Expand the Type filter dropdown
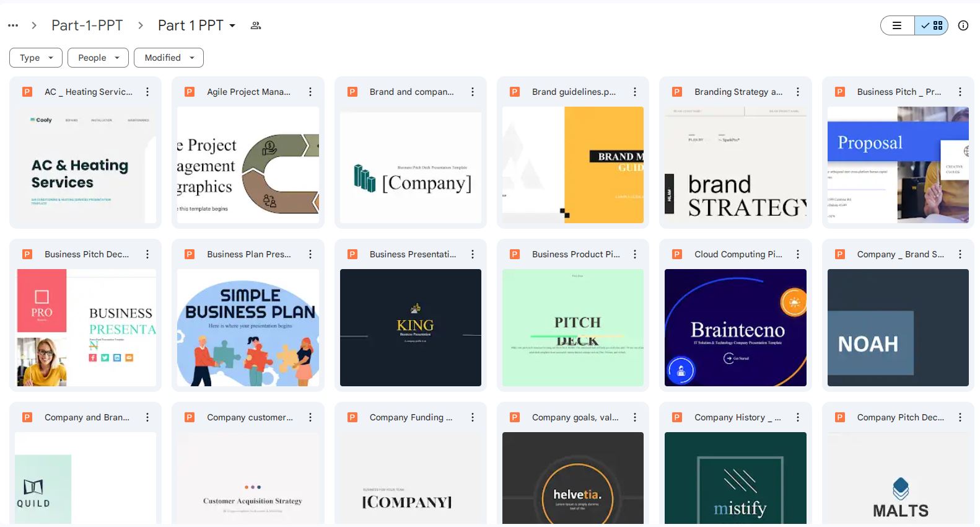This screenshot has height=527, width=980. 36,58
